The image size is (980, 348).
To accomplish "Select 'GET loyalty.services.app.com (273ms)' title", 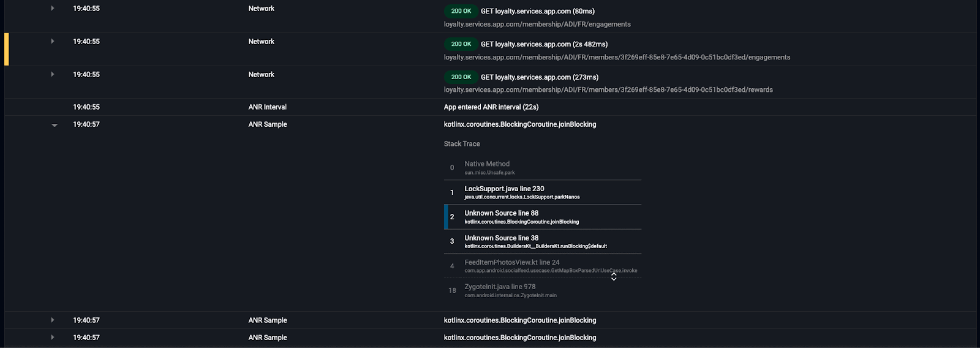I will tap(540, 77).
